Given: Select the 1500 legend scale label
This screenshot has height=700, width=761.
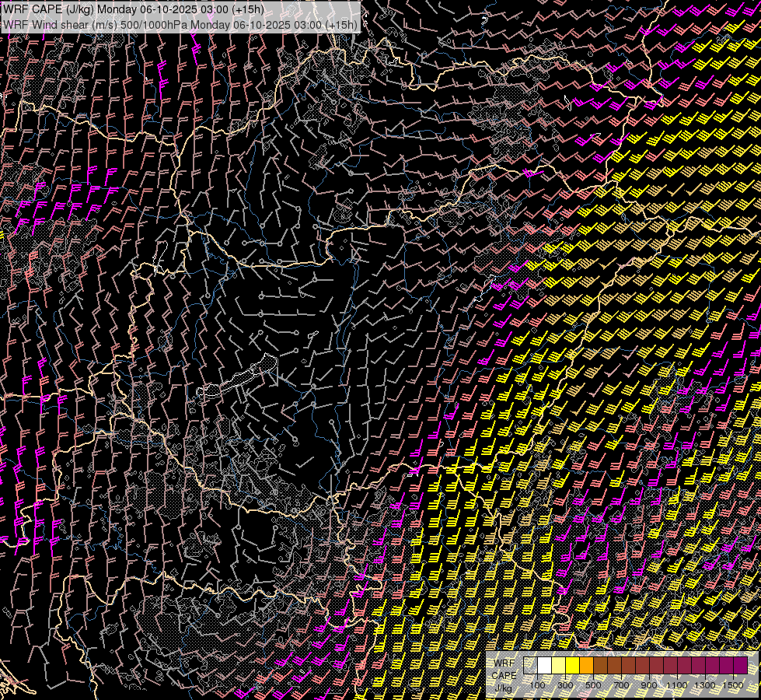Looking at the screenshot, I should point(733,685).
